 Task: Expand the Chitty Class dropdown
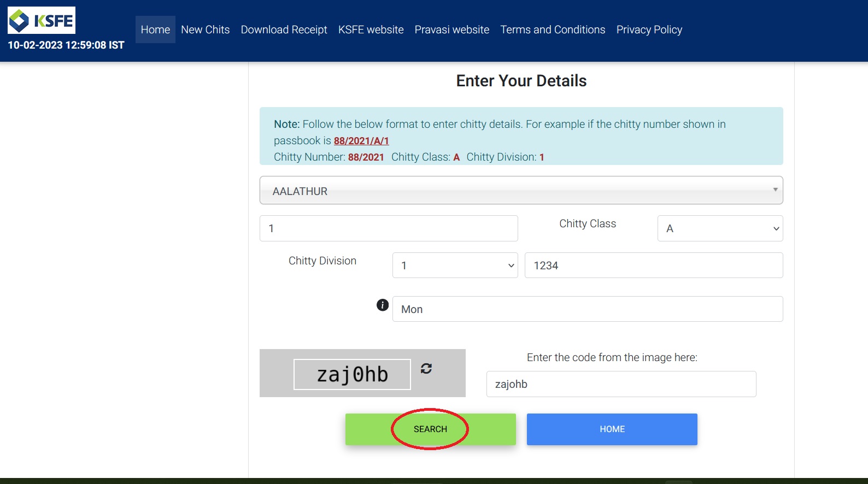(720, 228)
